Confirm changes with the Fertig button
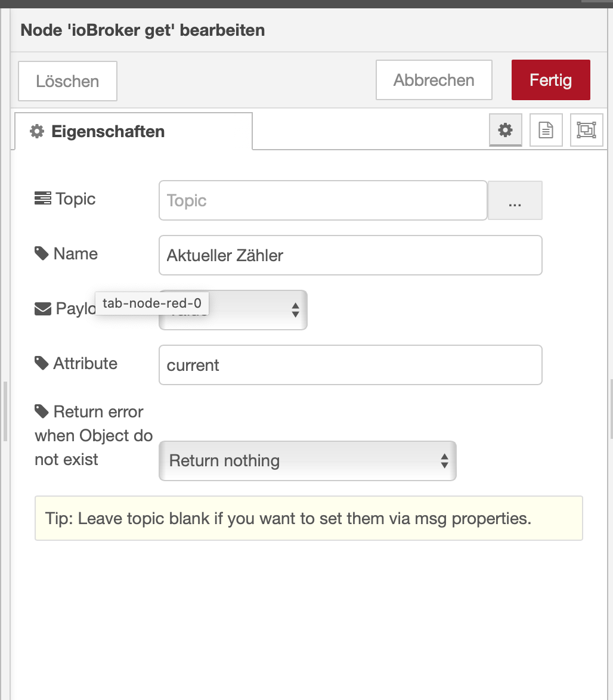This screenshot has width=613, height=700. pyautogui.click(x=550, y=80)
